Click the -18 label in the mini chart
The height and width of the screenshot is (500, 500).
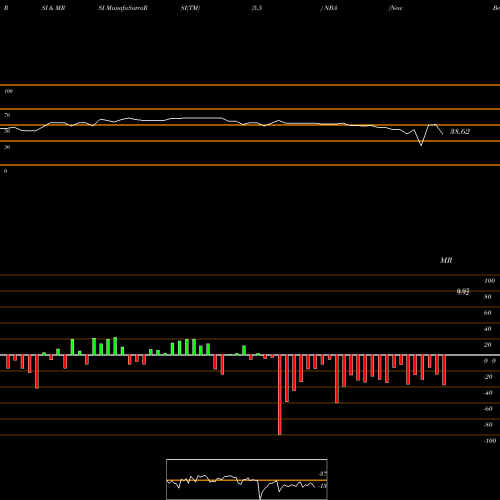pos(322,486)
